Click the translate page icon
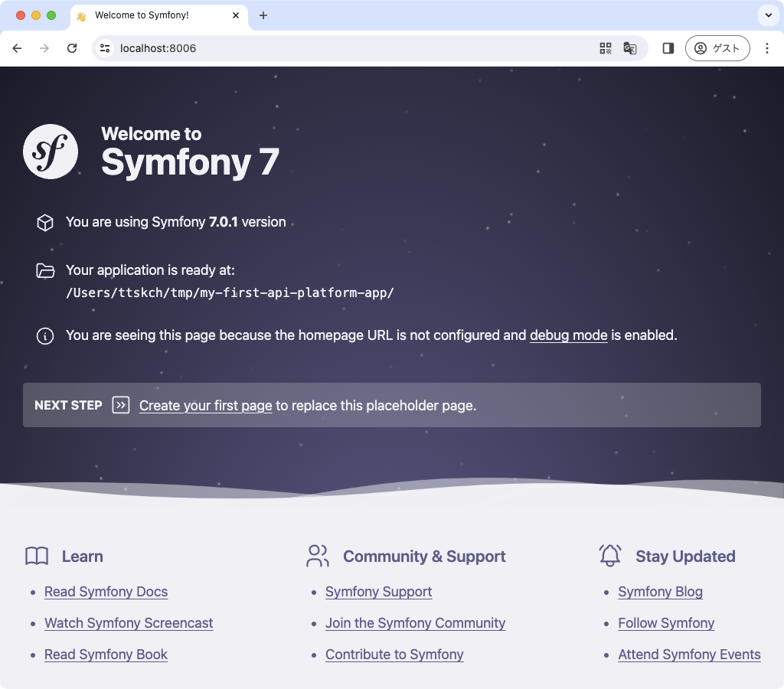 [630, 48]
